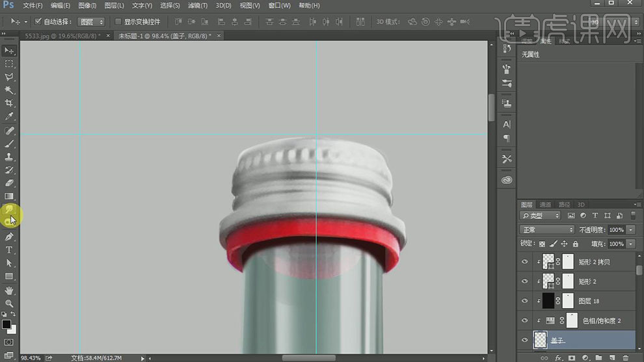This screenshot has height=362, width=644.
Task: Hide the 色相/饱和度 2 layer
Action: [x=524, y=320]
